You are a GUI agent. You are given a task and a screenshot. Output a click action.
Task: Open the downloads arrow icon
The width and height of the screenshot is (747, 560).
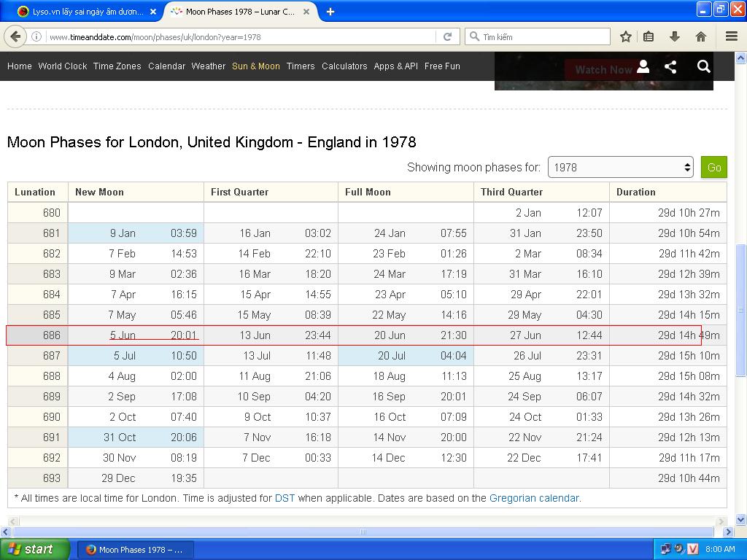point(675,36)
